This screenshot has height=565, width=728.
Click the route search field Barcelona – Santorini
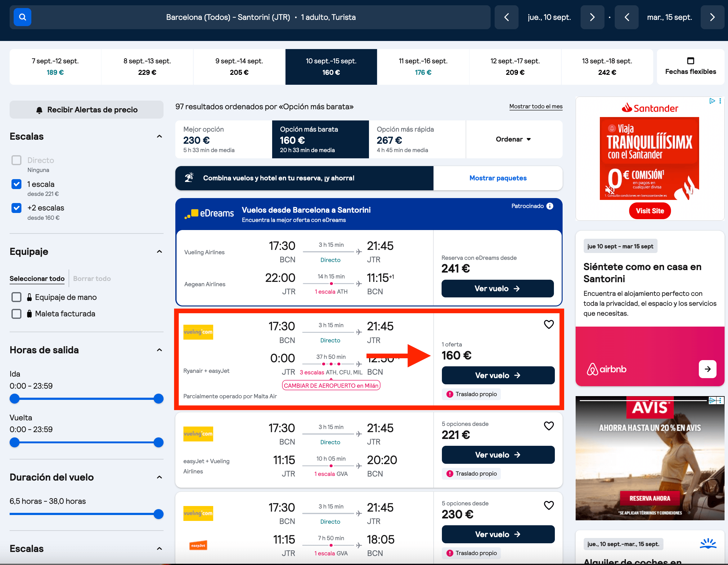click(x=250, y=17)
